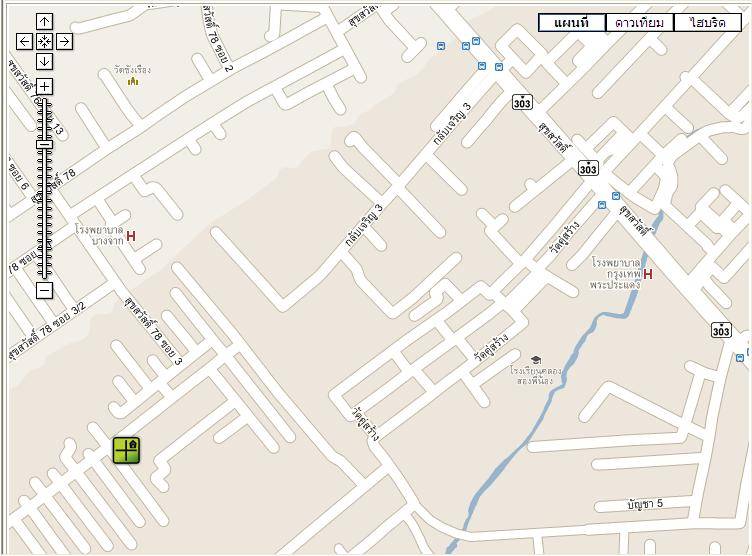The image size is (752, 556).
Task: Click the บัญชา 5 street label
Action: coord(645,504)
